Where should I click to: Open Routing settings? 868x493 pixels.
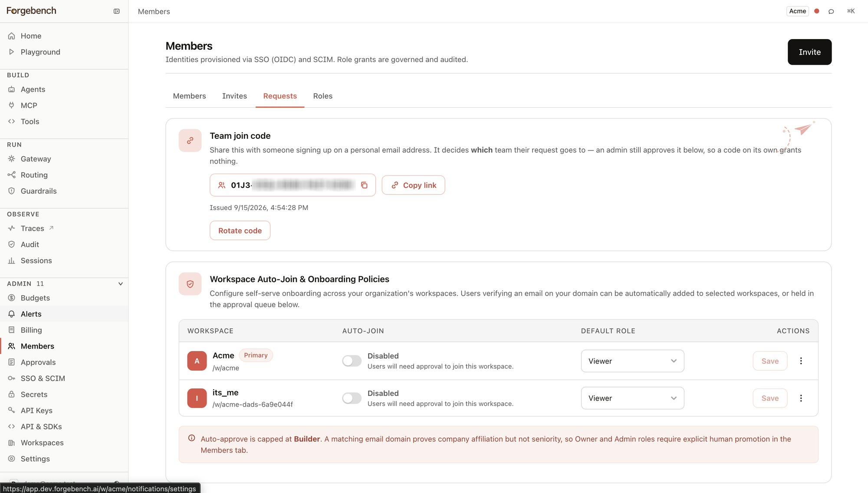tap(64, 175)
